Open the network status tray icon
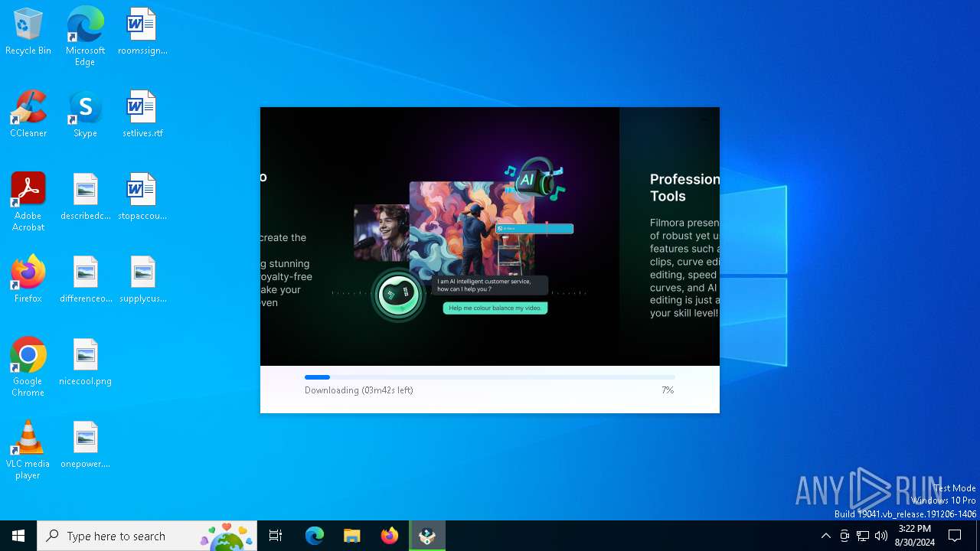Image resolution: width=980 pixels, height=551 pixels. (x=863, y=536)
